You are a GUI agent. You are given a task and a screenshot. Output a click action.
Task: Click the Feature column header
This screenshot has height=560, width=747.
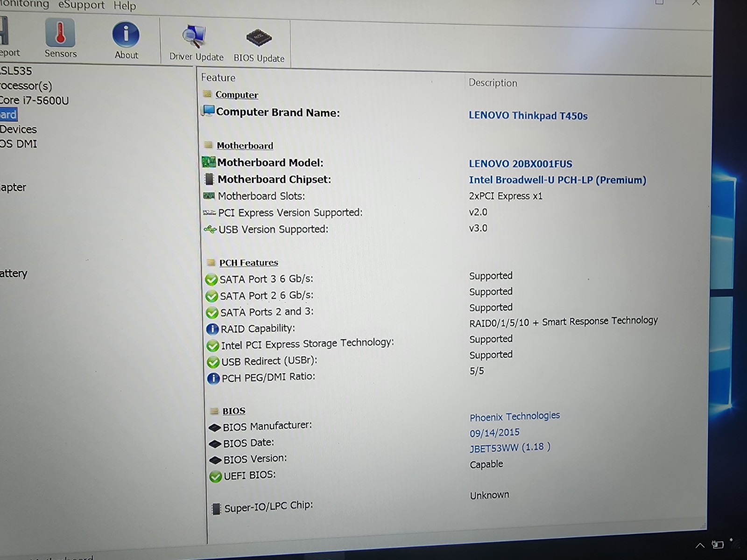[218, 77]
